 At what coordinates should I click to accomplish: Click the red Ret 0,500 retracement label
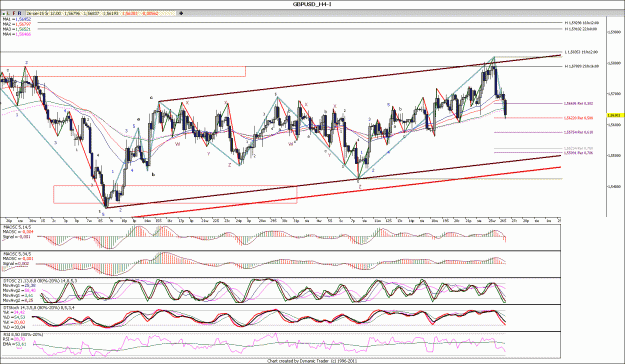(x=579, y=118)
